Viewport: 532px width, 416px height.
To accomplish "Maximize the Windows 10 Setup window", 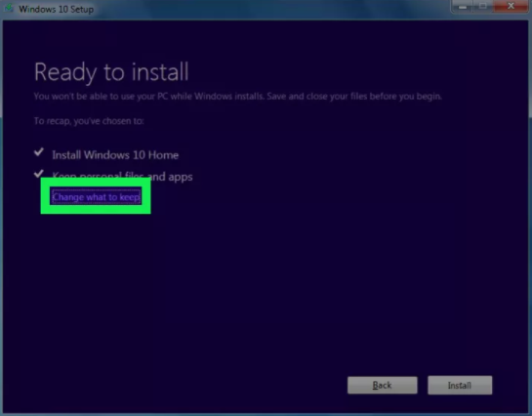I will click(x=483, y=7).
